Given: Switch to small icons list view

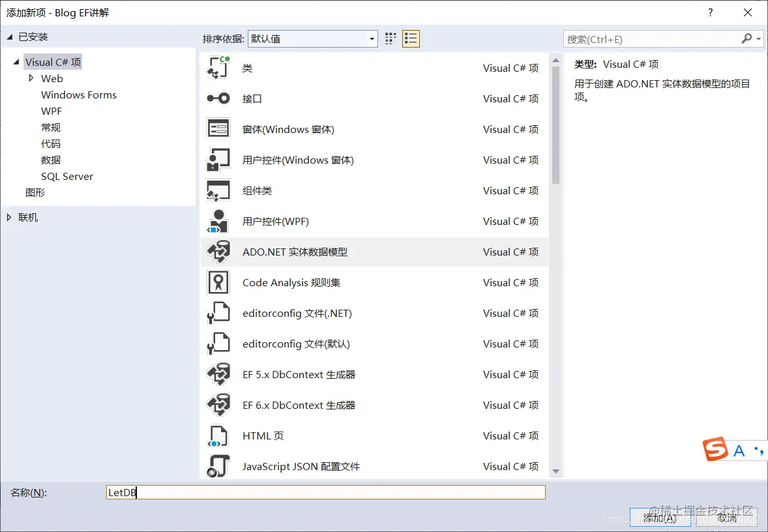Looking at the screenshot, I should [411, 38].
